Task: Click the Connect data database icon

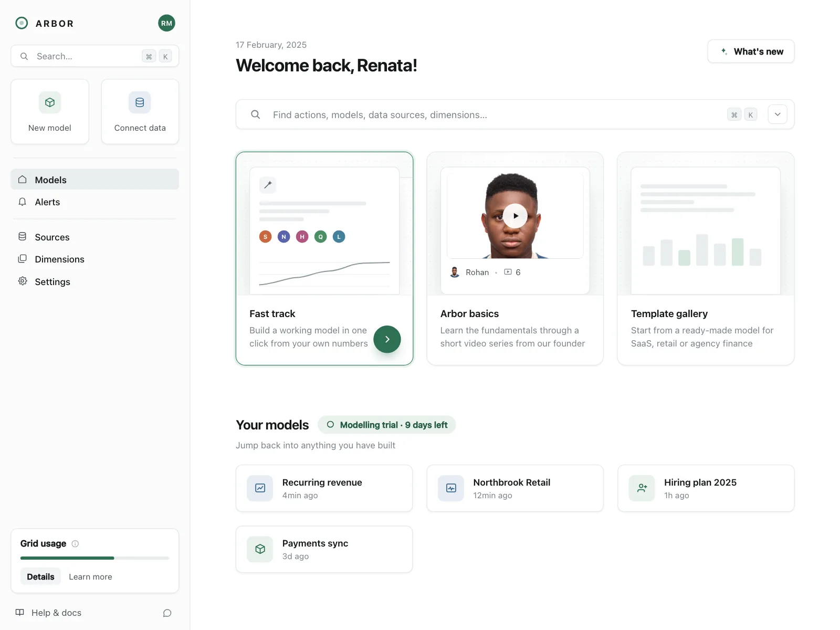Action: click(140, 102)
